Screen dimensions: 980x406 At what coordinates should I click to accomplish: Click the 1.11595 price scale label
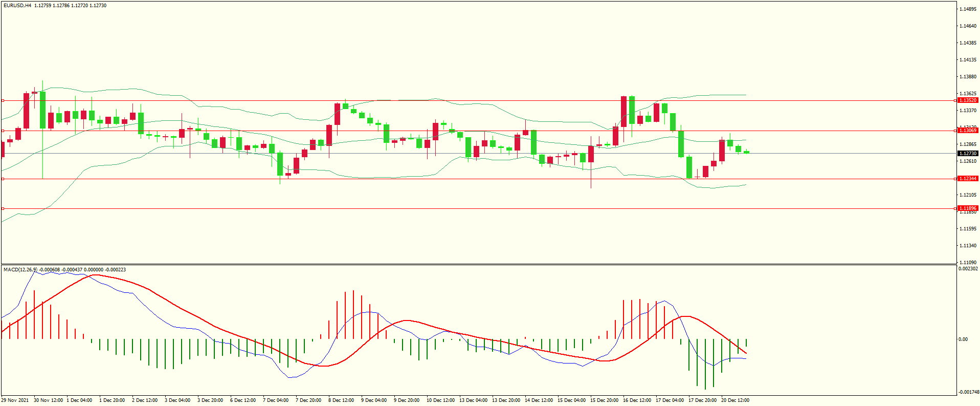click(x=968, y=229)
